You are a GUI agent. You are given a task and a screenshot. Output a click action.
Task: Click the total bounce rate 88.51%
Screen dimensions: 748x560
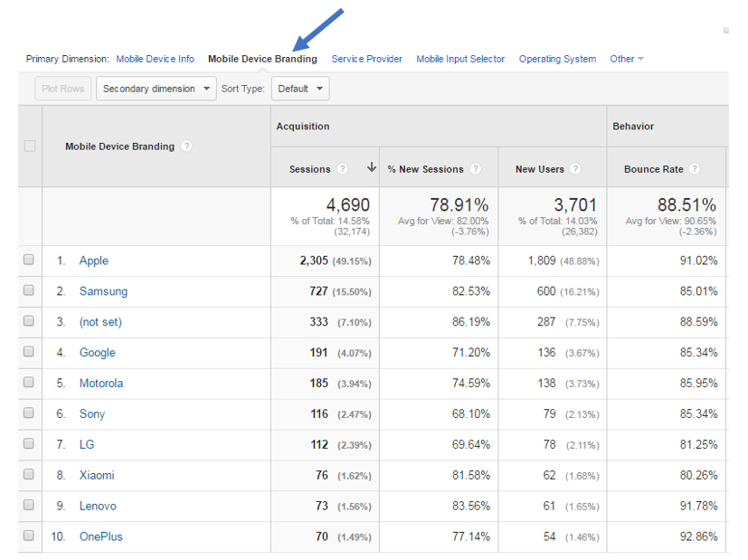[x=686, y=205]
